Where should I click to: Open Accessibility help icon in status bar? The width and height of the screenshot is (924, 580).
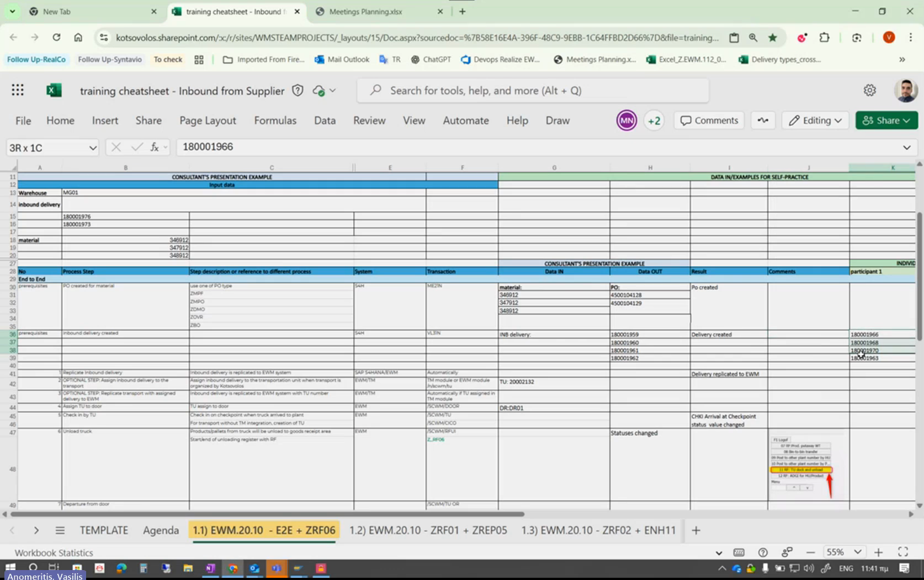tap(763, 552)
